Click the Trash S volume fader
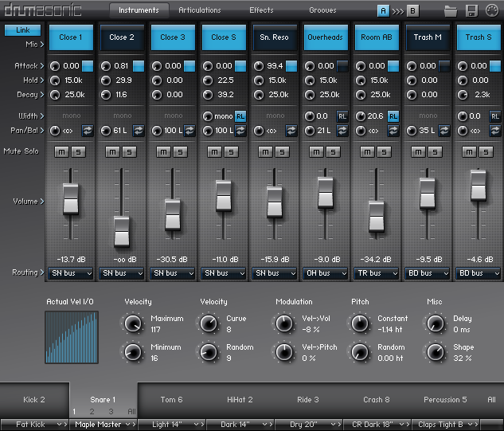 click(x=479, y=185)
